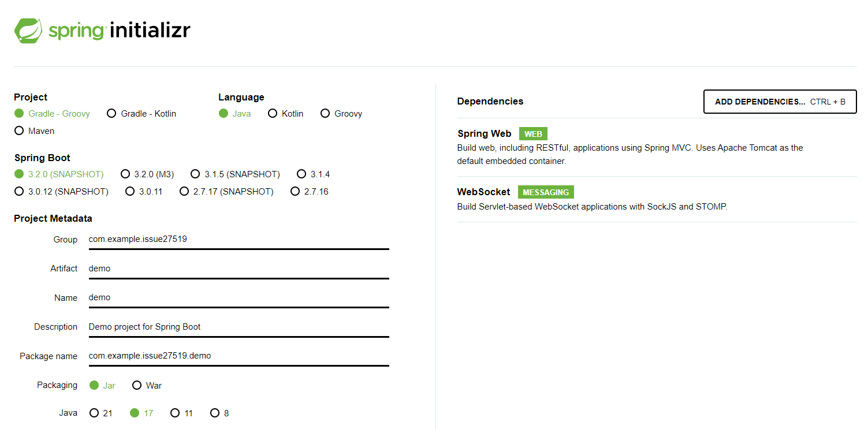Select Kotlin language option

pyautogui.click(x=286, y=114)
